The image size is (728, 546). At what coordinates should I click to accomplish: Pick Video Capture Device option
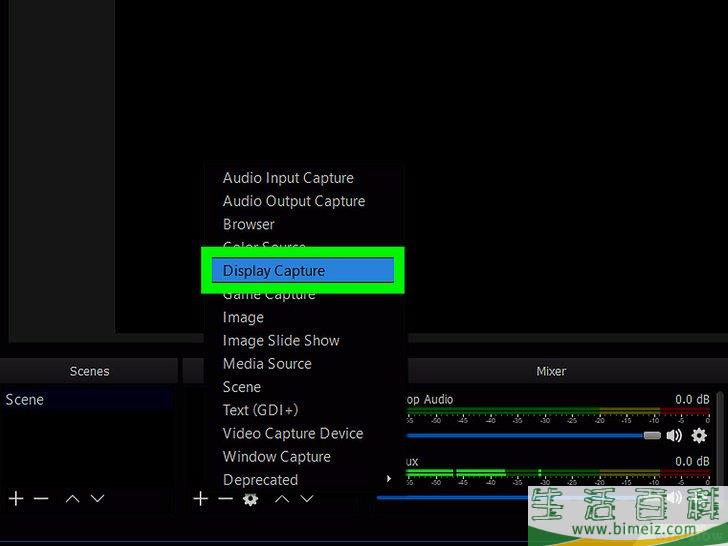point(292,434)
